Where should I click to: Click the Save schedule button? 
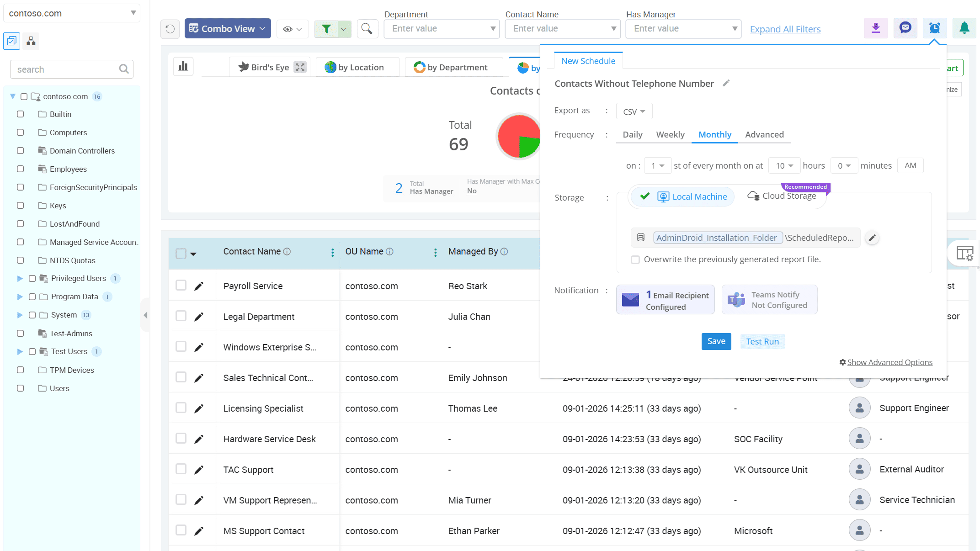point(716,341)
